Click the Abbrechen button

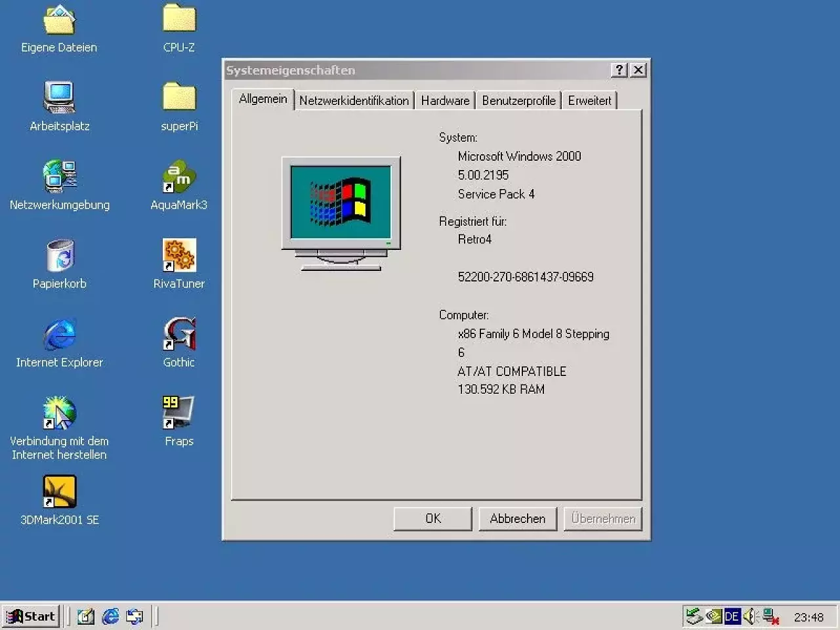click(x=518, y=518)
